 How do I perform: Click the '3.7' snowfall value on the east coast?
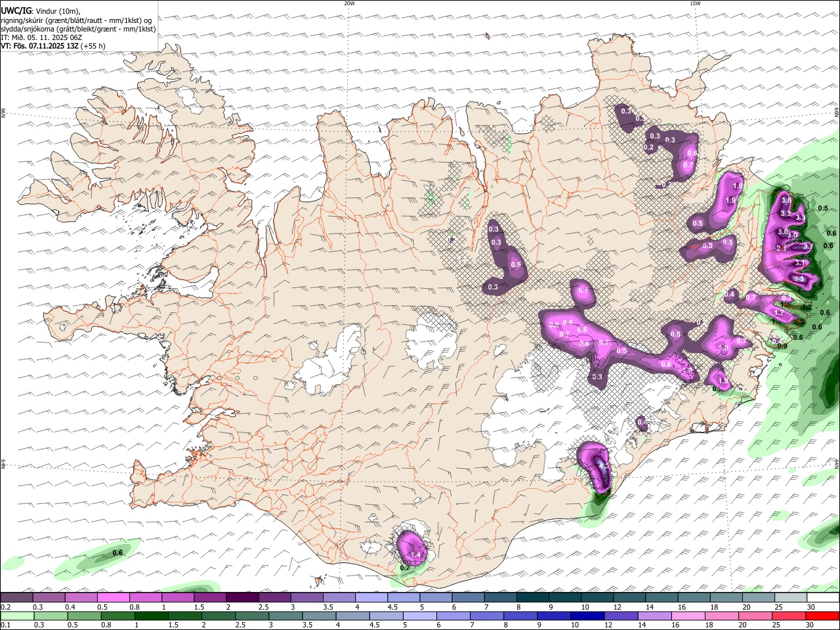[808, 247]
